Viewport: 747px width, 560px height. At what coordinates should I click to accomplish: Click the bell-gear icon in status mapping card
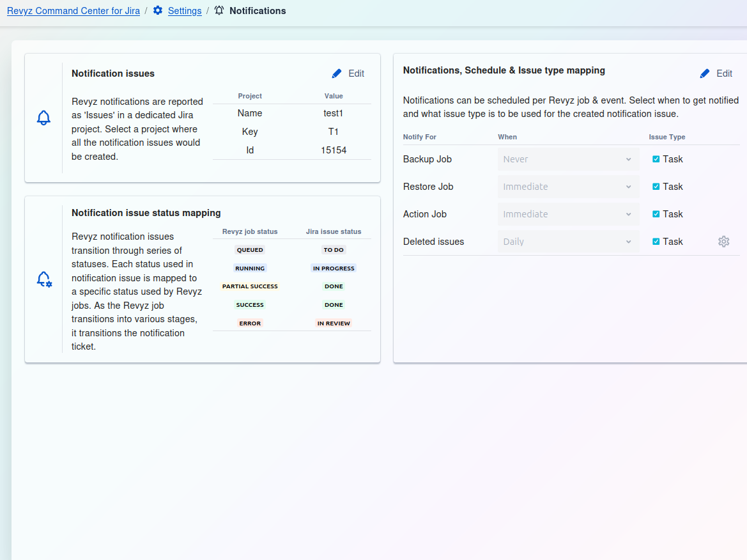pos(43,279)
